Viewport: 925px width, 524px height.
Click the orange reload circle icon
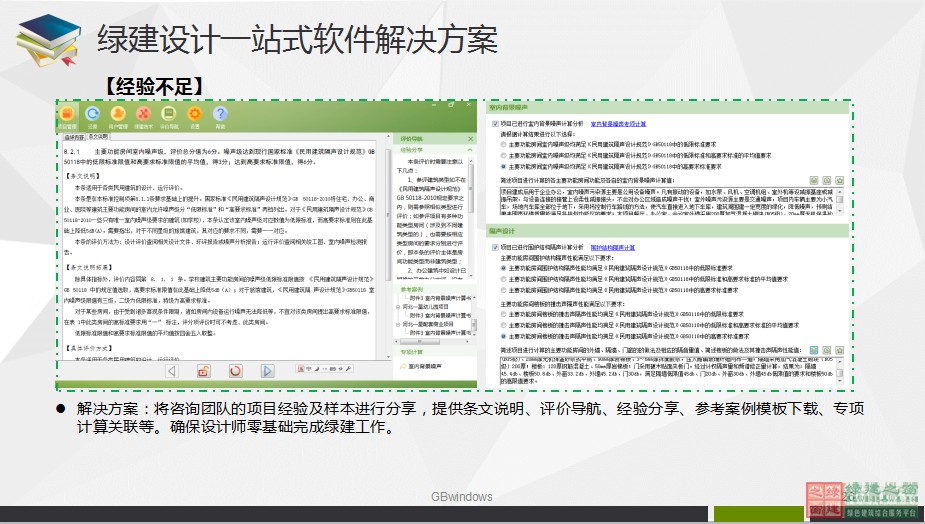tap(235, 371)
